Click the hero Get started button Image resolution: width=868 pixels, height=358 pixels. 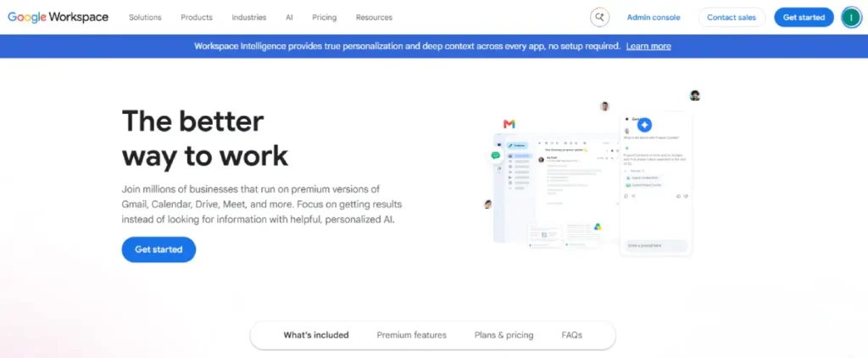159,249
